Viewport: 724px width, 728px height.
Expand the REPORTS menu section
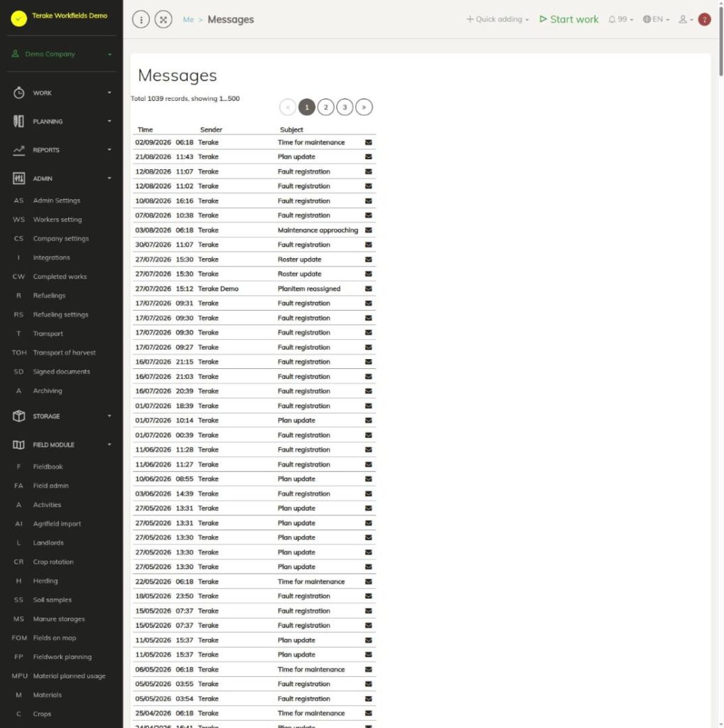tap(62, 150)
